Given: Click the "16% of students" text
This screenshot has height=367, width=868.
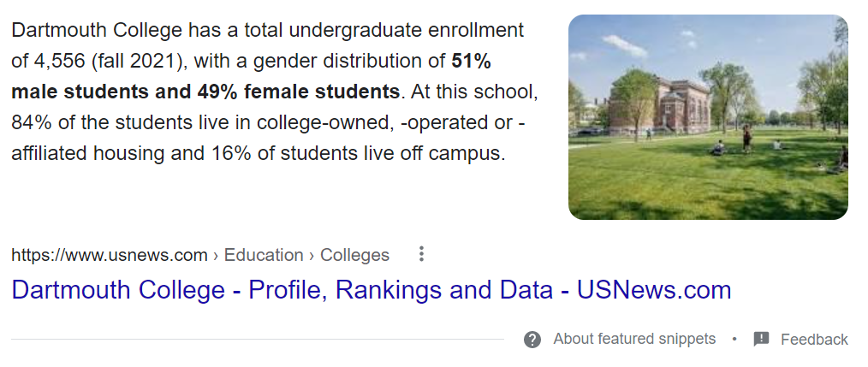Looking at the screenshot, I should click(303, 153).
